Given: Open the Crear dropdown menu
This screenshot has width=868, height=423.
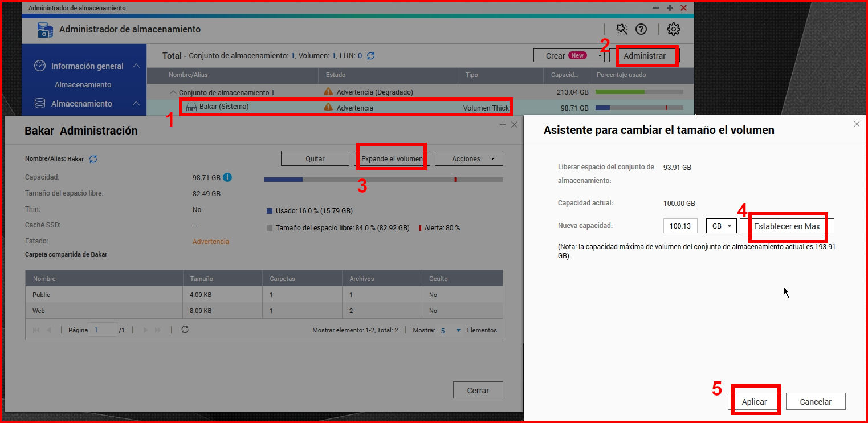Looking at the screenshot, I should [600, 56].
